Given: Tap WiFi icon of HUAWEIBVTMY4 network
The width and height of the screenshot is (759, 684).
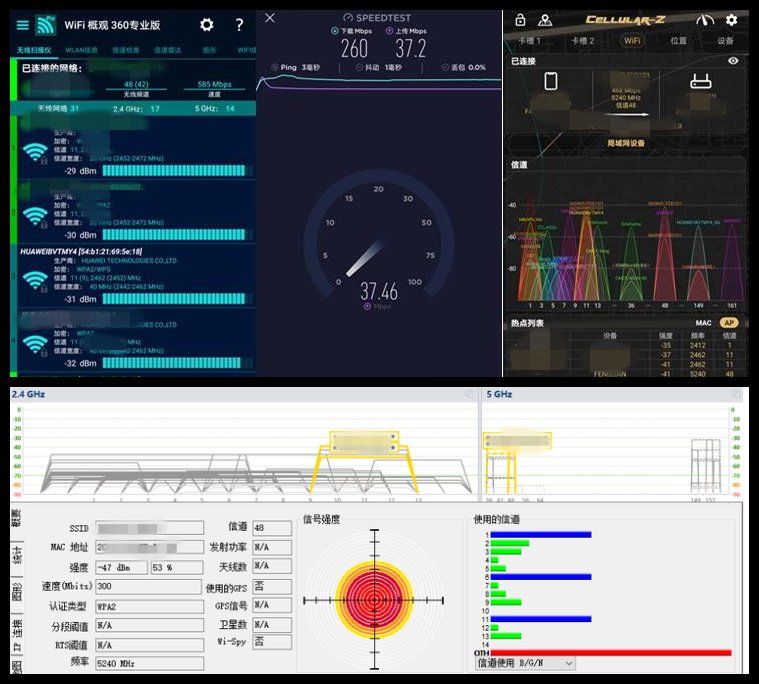Looking at the screenshot, I should [x=35, y=280].
